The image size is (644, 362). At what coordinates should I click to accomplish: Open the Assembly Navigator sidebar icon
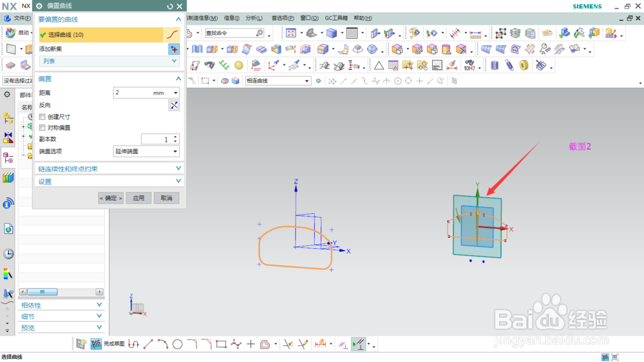pos(8,118)
